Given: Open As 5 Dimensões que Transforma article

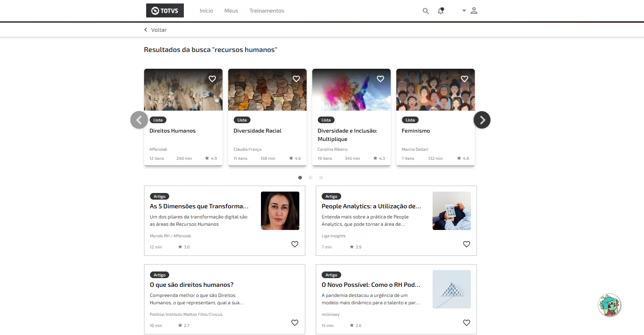Looking at the screenshot, I should click(x=199, y=206).
